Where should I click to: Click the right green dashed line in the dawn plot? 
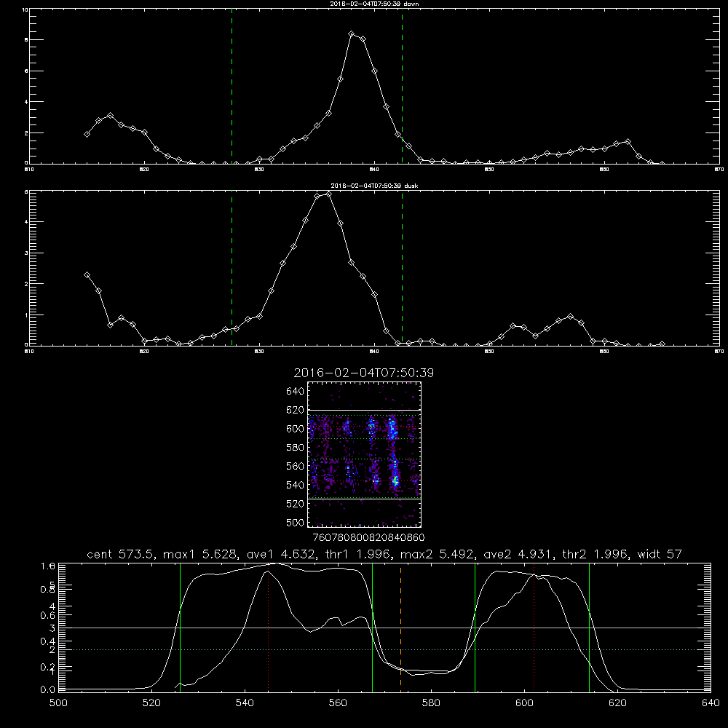coord(402,87)
